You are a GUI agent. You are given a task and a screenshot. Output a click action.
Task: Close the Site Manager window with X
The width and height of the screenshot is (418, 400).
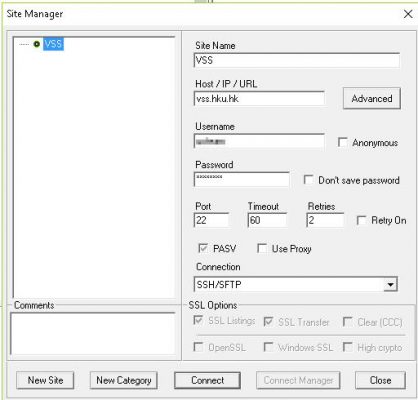(x=408, y=14)
